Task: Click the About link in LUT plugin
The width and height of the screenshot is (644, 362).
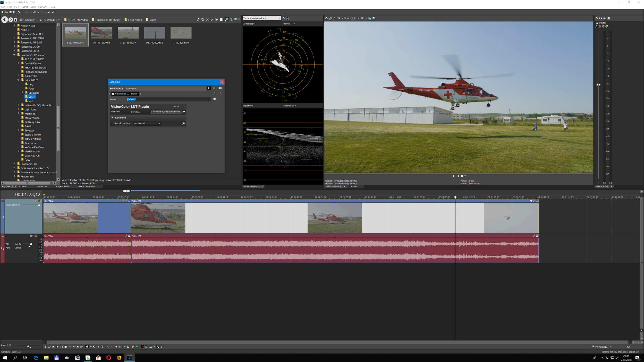Action: pyautogui.click(x=176, y=106)
